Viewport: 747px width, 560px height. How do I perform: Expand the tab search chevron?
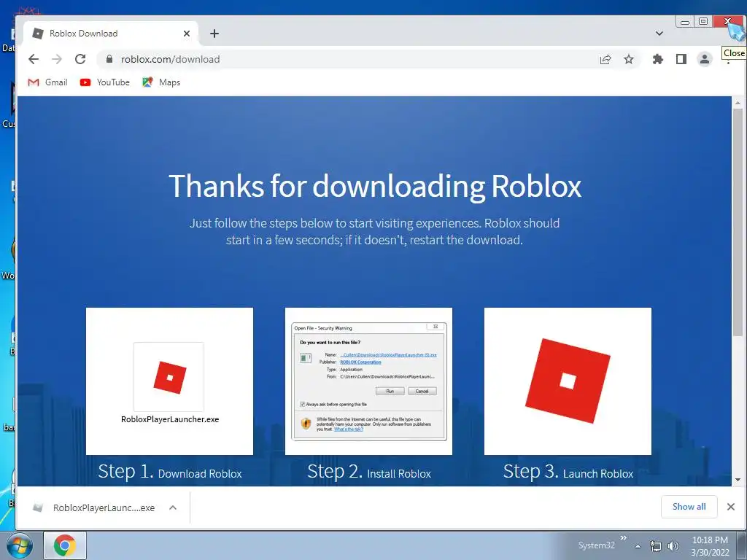[659, 34]
